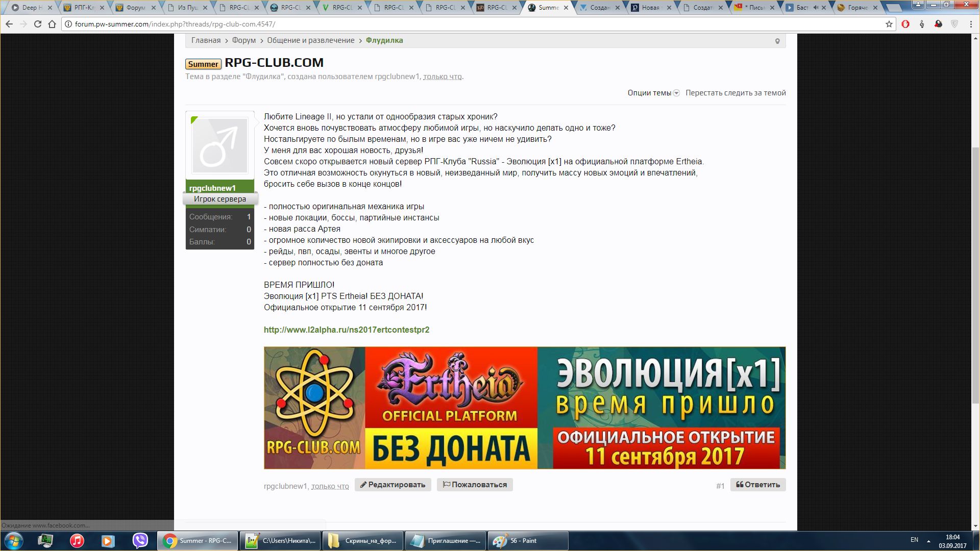Click the только что timestamp in thread header

[x=442, y=77]
